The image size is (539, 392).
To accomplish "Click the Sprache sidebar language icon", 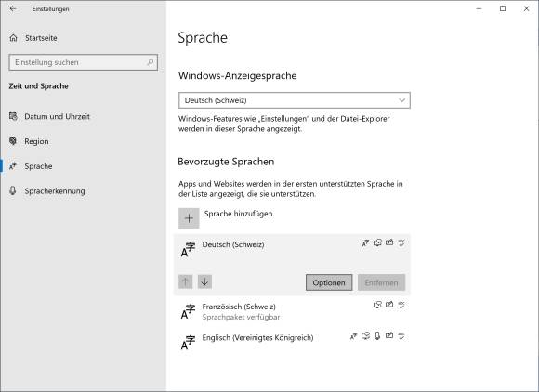I will [13, 166].
